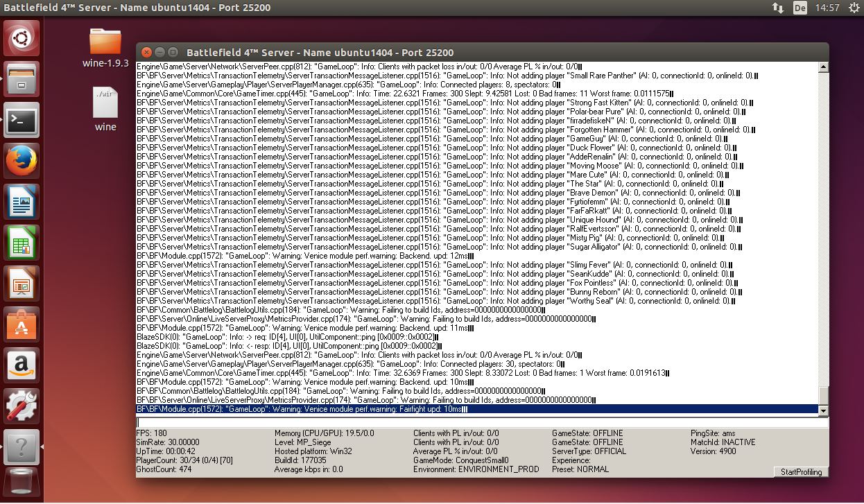Open LibreOffice Calc from the dock
864x504 pixels.
[21, 243]
